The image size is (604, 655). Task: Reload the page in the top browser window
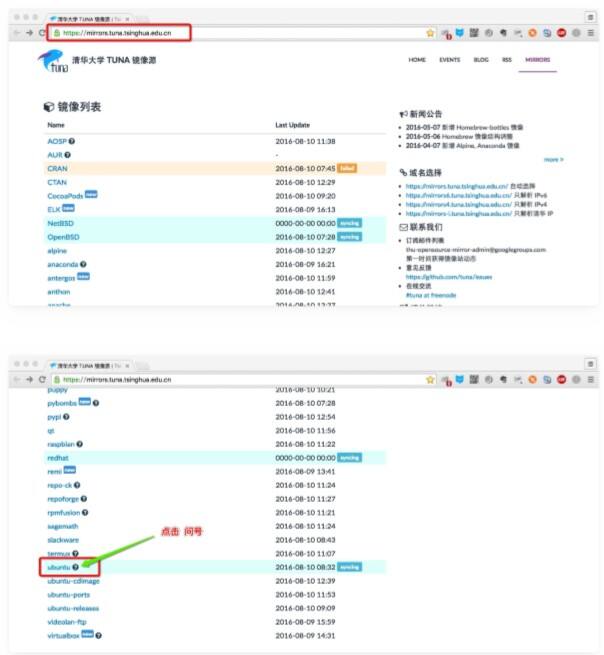(x=42, y=33)
